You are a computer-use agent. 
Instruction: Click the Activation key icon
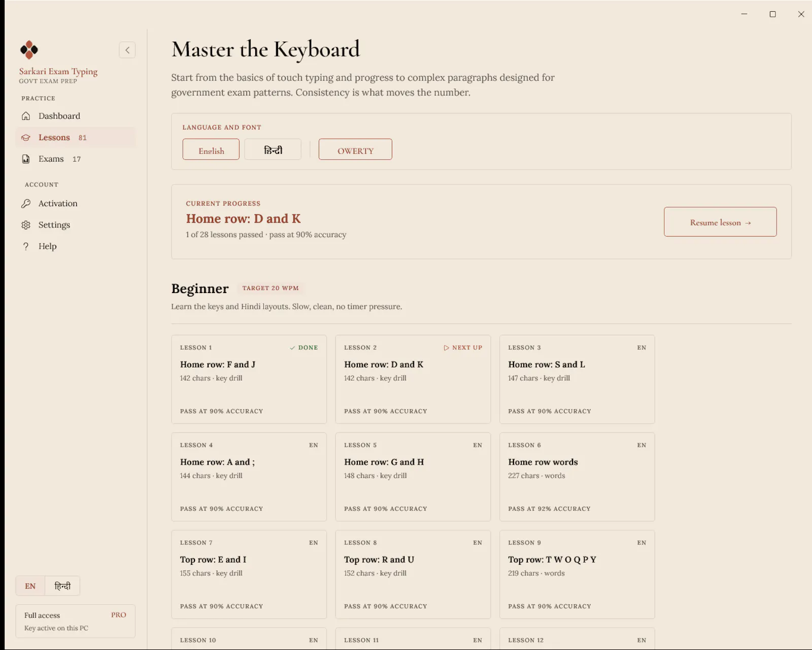26,204
